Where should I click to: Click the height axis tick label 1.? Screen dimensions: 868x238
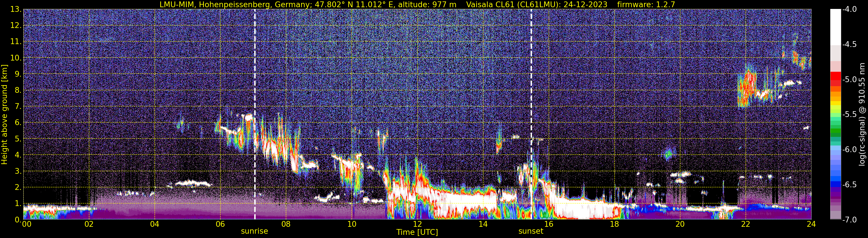tap(18, 204)
